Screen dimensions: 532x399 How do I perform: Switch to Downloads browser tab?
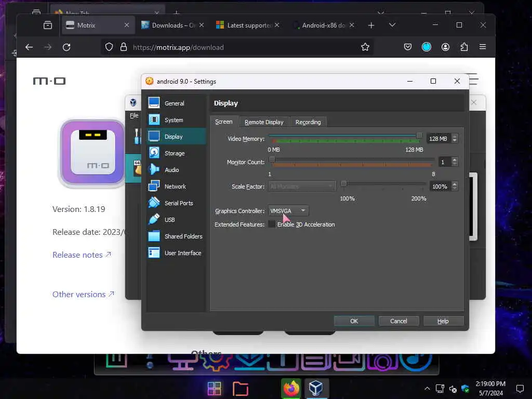[x=172, y=25]
